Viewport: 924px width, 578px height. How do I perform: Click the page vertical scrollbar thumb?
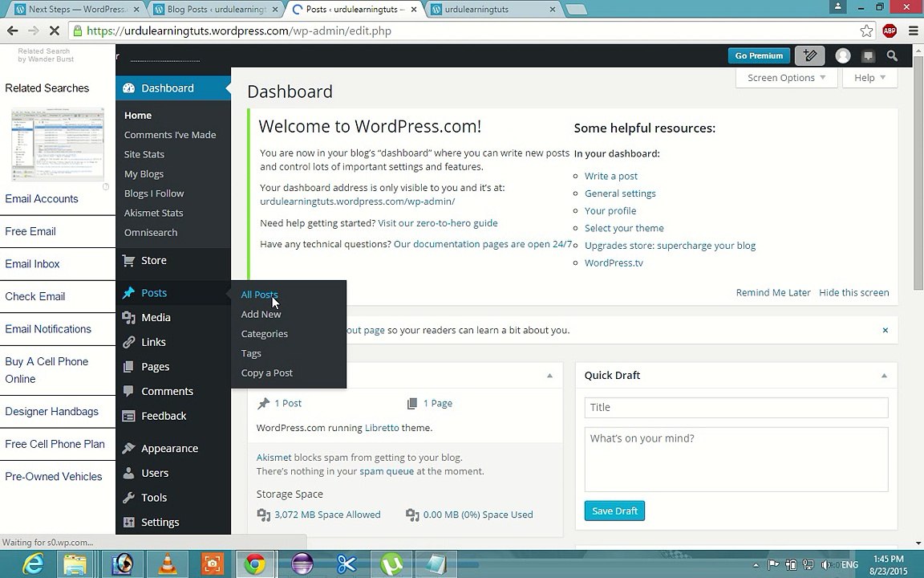pyautogui.click(x=918, y=173)
